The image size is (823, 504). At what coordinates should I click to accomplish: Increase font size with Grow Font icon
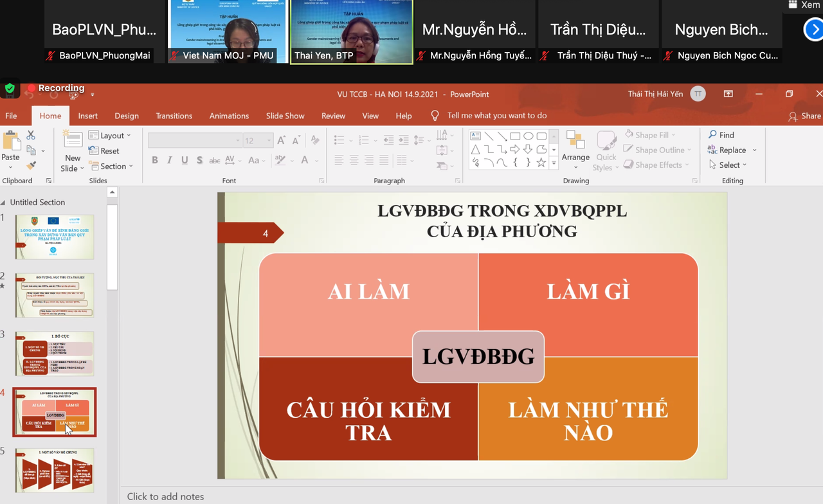pos(281,138)
